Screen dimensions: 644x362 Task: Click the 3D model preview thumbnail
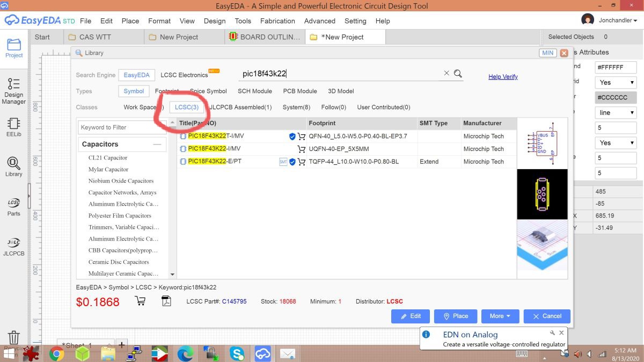[x=542, y=244]
